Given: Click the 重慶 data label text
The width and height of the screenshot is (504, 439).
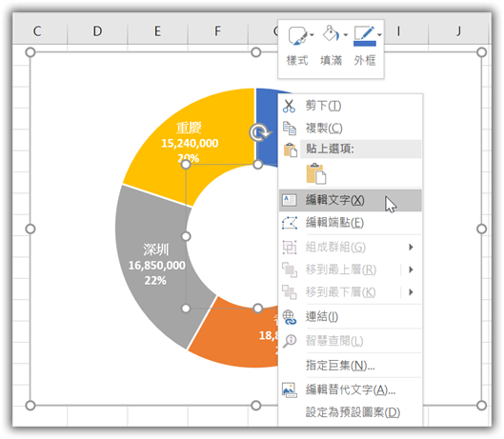Looking at the screenshot, I should coord(189,128).
